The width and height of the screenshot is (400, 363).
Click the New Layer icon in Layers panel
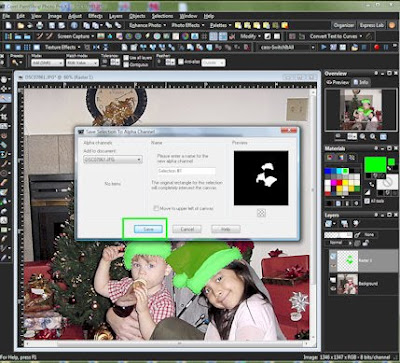click(329, 224)
